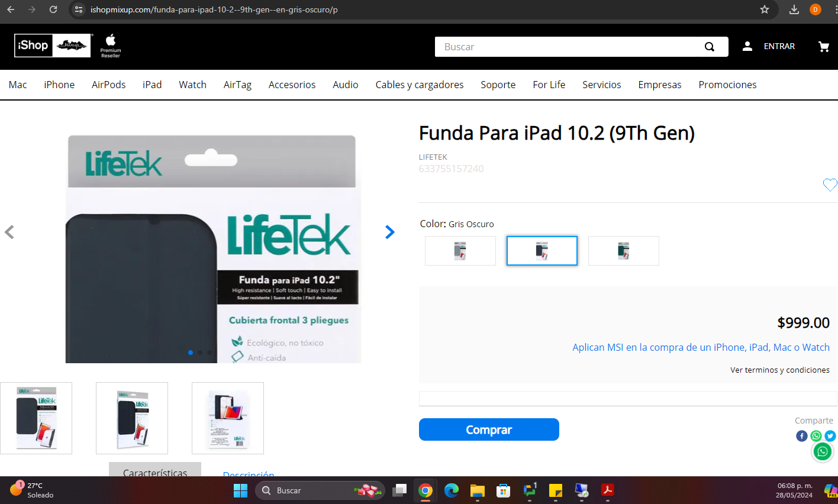Add product to wishlist heart icon

[x=830, y=185]
